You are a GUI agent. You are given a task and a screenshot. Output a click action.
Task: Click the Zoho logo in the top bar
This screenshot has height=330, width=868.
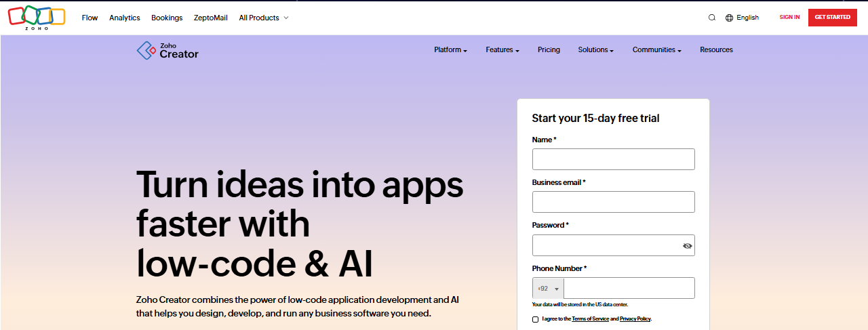pos(37,17)
